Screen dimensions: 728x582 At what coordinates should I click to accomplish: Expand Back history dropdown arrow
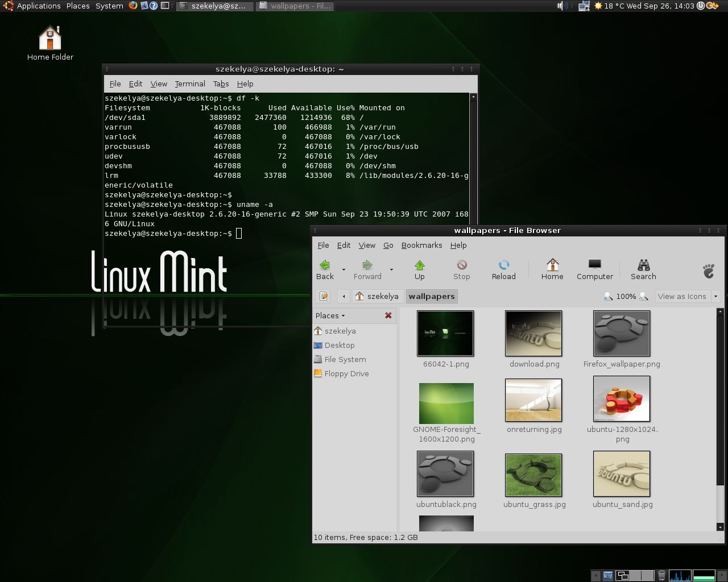coord(344,269)
